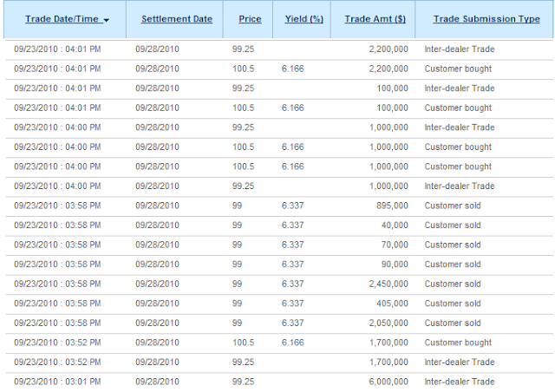Click the 70,000 trade amount
This screenshot has width=555, height=392.
tap(395, 245)
